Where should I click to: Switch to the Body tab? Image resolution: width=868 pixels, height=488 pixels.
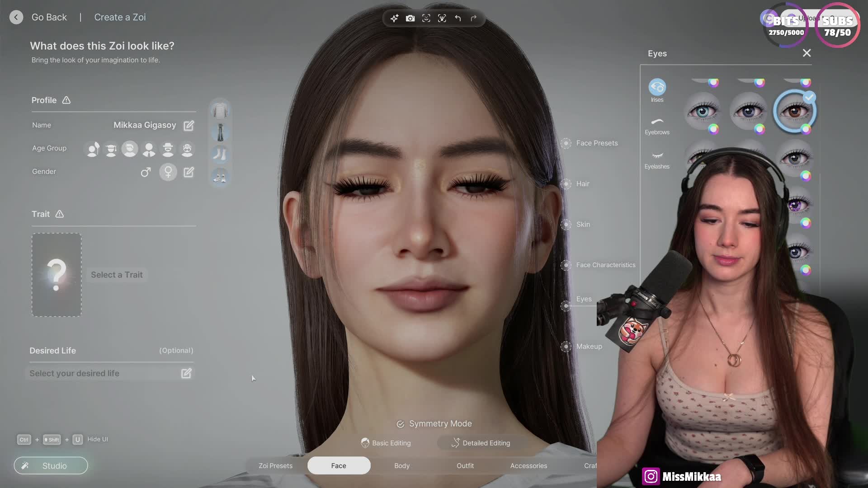click(401, 465)
